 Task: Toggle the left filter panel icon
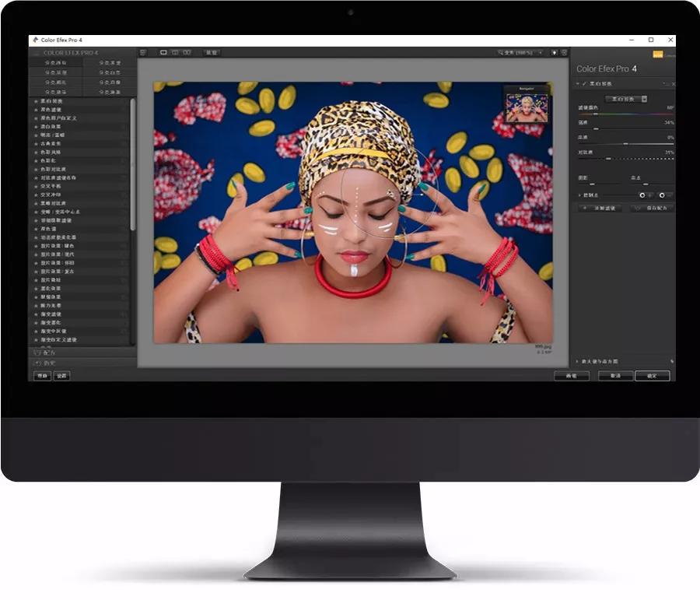143,52
